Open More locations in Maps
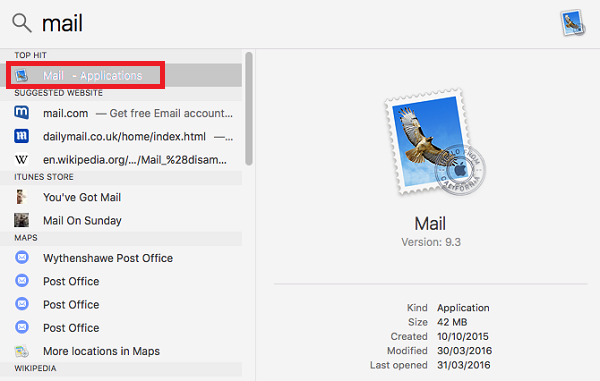Image resolution: width=600 pixels, height=381 pixels. click(121, 351)
